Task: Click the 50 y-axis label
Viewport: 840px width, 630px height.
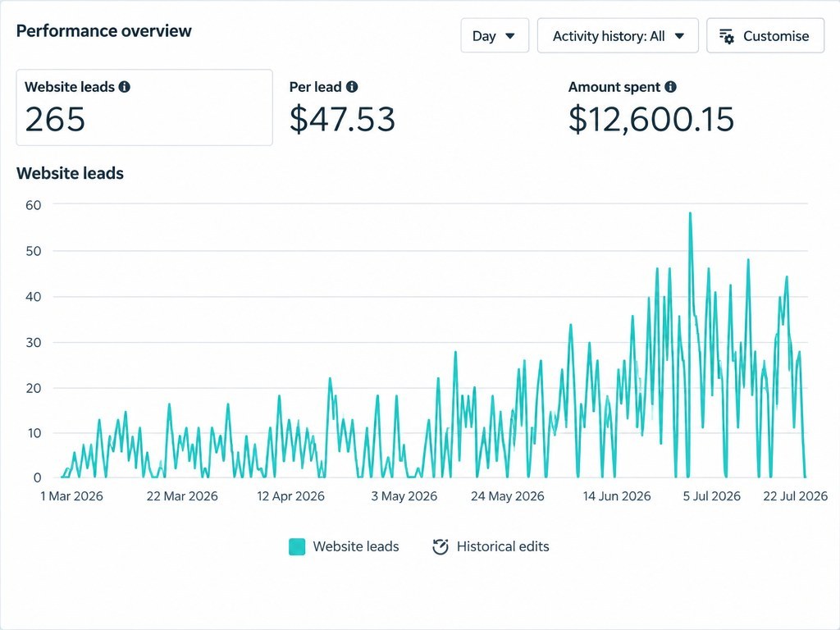Action: (x=33, y=251)
